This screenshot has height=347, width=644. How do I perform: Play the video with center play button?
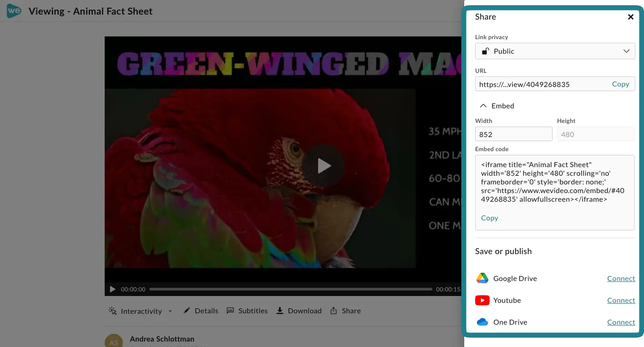pos(323,166)
